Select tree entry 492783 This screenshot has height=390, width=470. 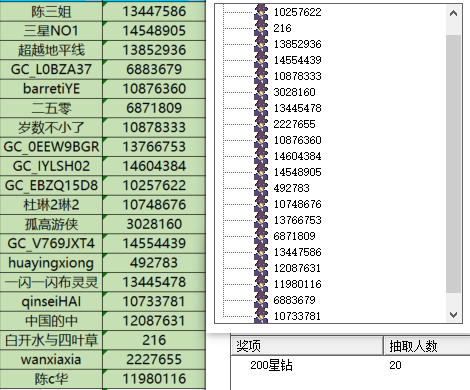point(291,188)
